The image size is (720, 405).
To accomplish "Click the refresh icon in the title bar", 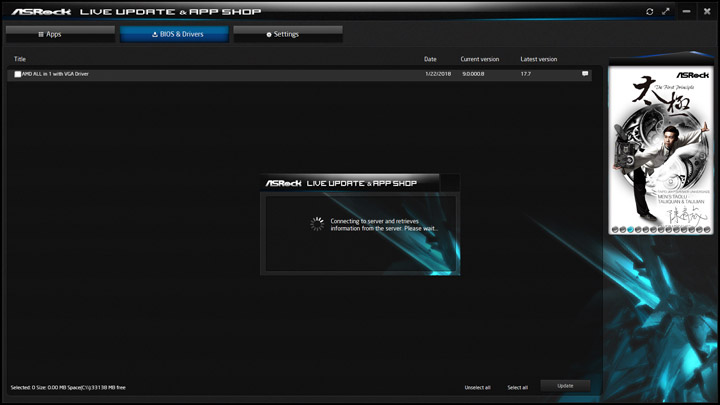I will (649, 11).
